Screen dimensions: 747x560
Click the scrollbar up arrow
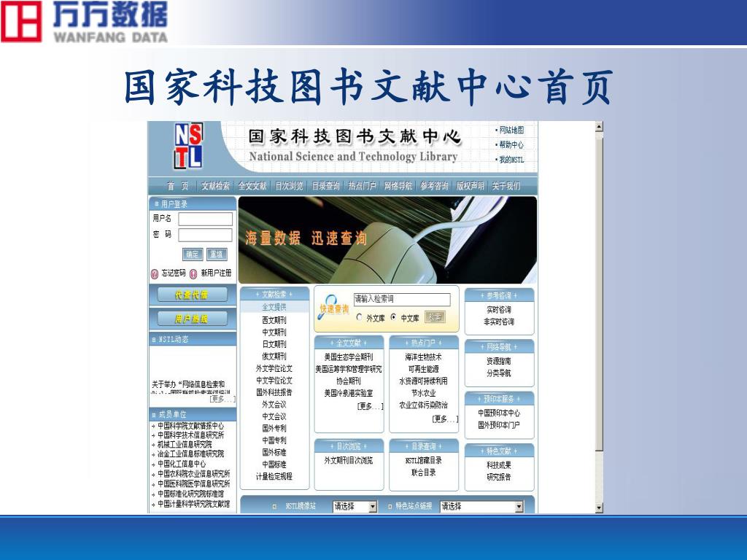[x=600, y=127]
